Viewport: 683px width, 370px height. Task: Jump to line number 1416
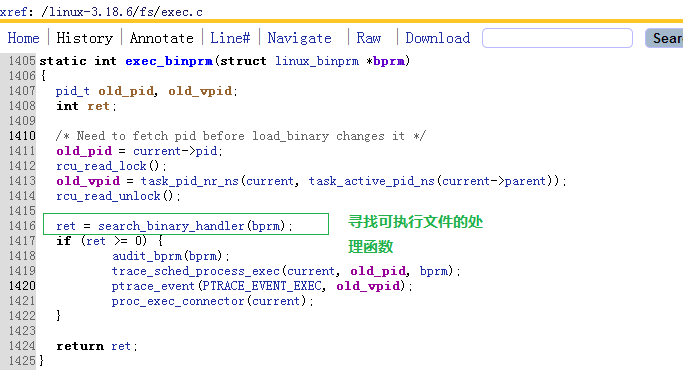click(x=22, y=226)
